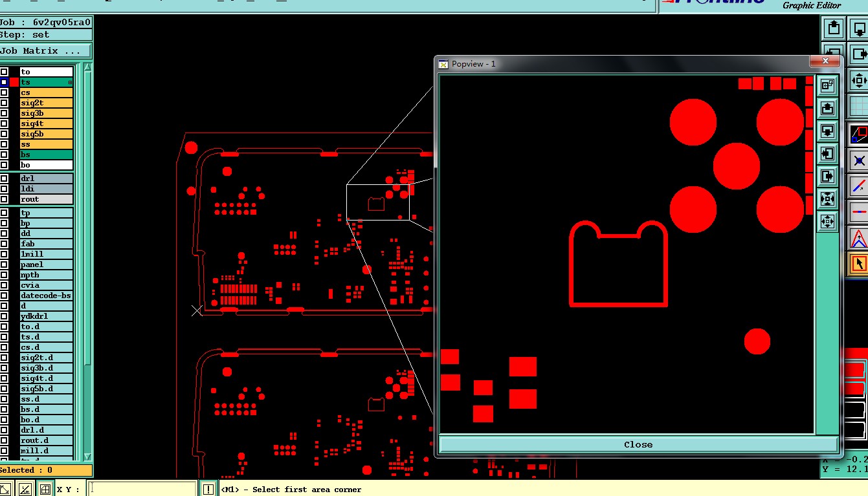This screenshot has height=496, width=868.
Task: Toggle display checkbox for layer rout
Action: 4,199
